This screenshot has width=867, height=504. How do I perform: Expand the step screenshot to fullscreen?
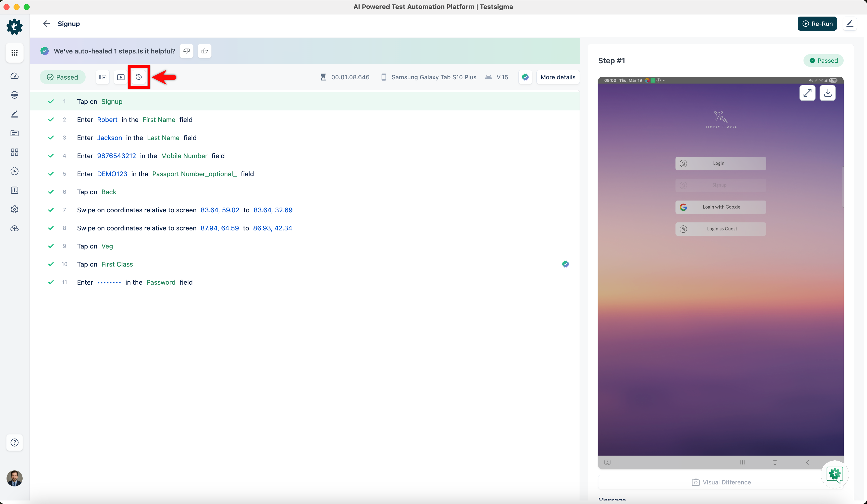807,93
